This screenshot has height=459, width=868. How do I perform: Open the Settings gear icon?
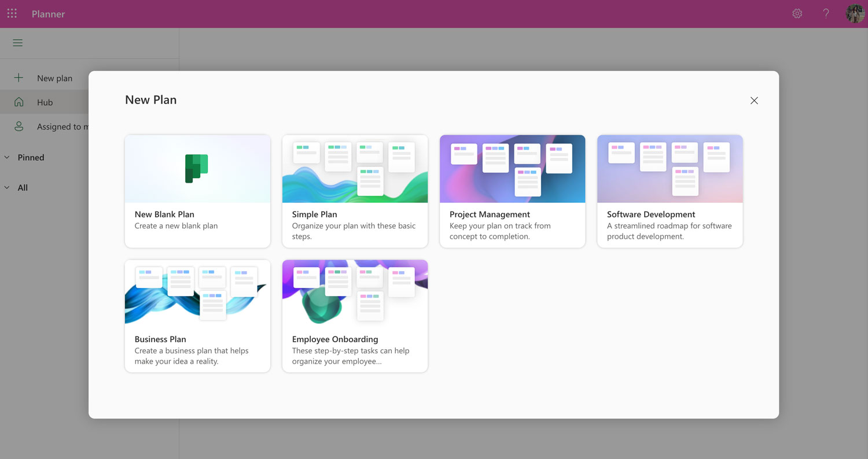click(x=797, y=13)
